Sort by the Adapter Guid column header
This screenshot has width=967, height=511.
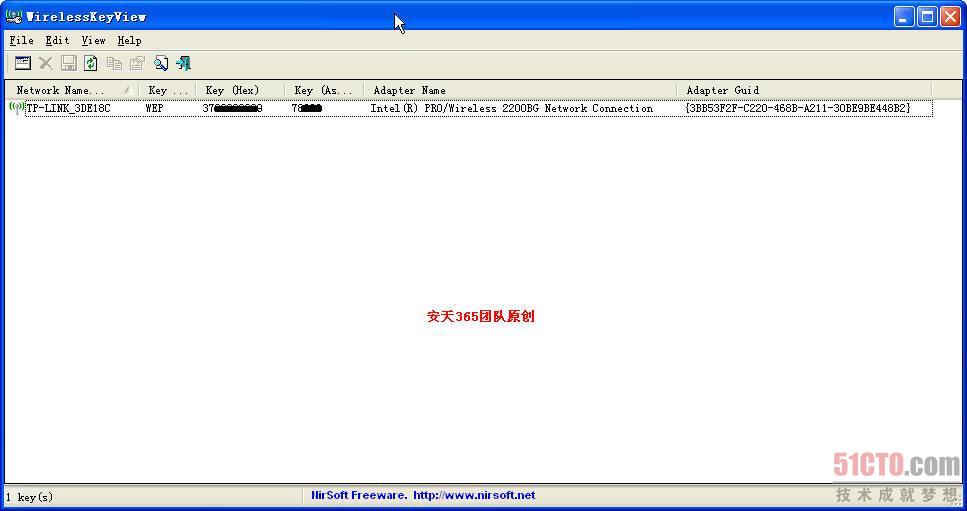(804, 90)
